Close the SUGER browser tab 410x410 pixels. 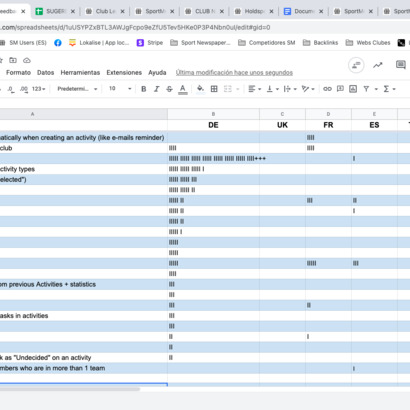(x=73, y=11)
